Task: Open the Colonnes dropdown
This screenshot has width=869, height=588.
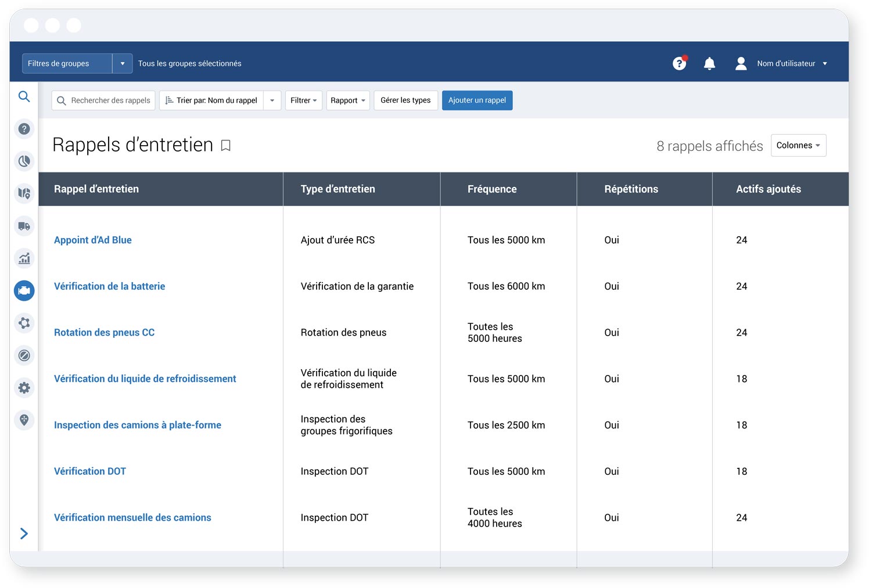Action: coord(798,146)
